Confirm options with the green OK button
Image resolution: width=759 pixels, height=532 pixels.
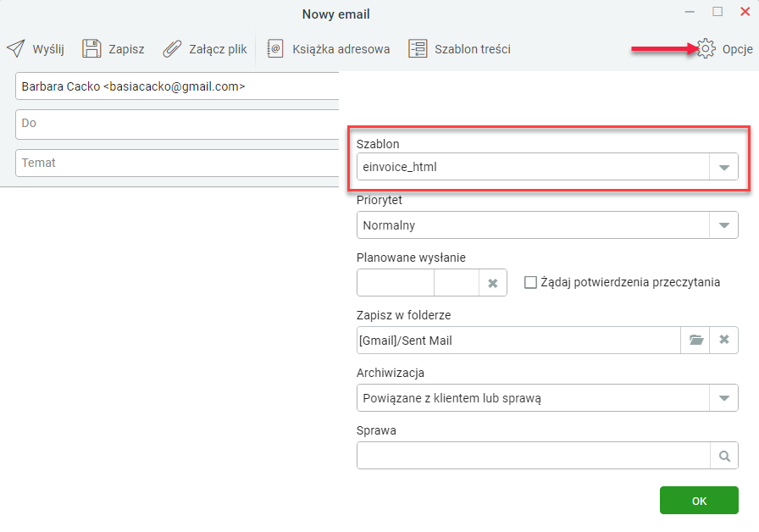[x=699, y=501]
